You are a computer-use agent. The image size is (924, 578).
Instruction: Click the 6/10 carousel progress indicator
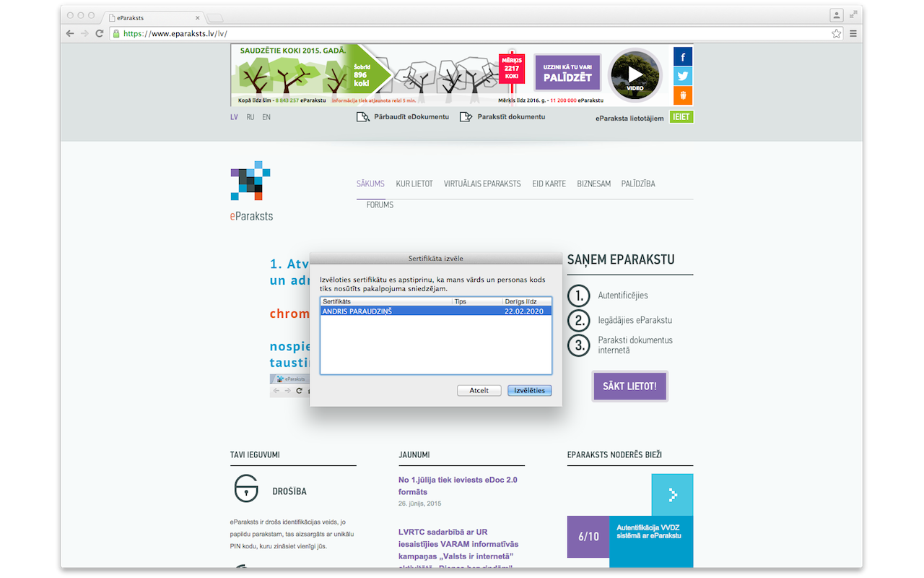click(x=588, y=537)
